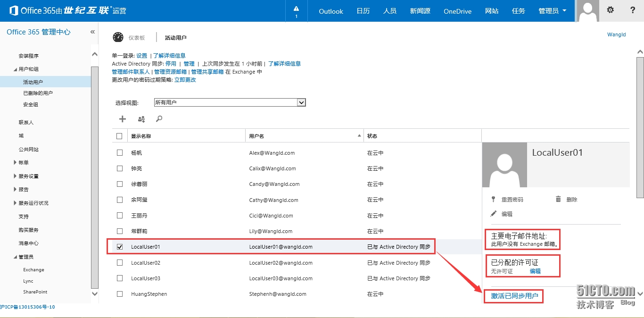The image size is (644, 318).
Task: Open the settings gear icon
Action: tap(611, 10)
